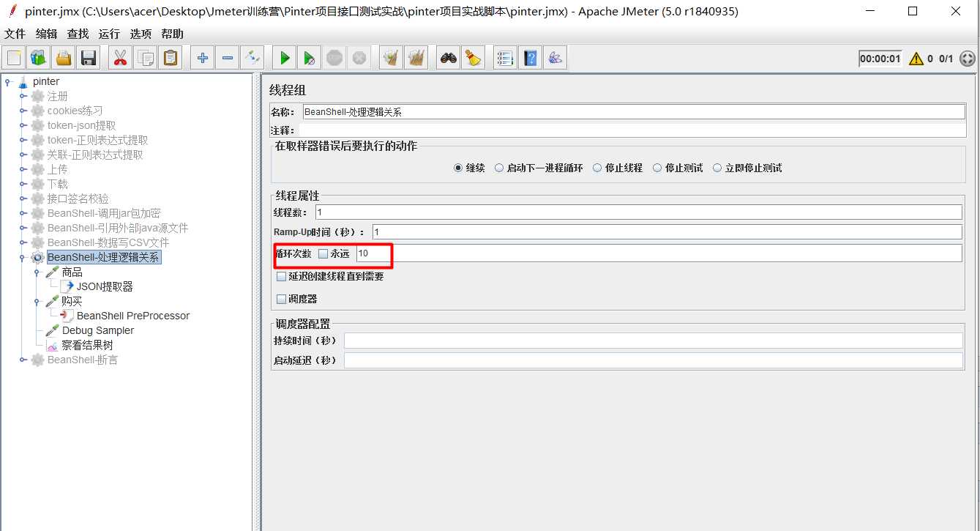The width and height of the screenshot is (980, 531).
Task: Open Search with binoculars icon
Action: 449,58
